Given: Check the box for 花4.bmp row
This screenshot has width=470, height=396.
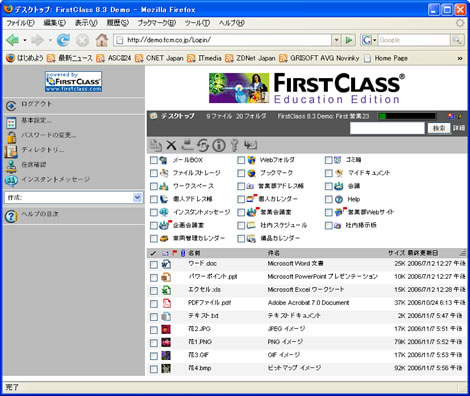Looking at the screenshot, I should 154,369.
